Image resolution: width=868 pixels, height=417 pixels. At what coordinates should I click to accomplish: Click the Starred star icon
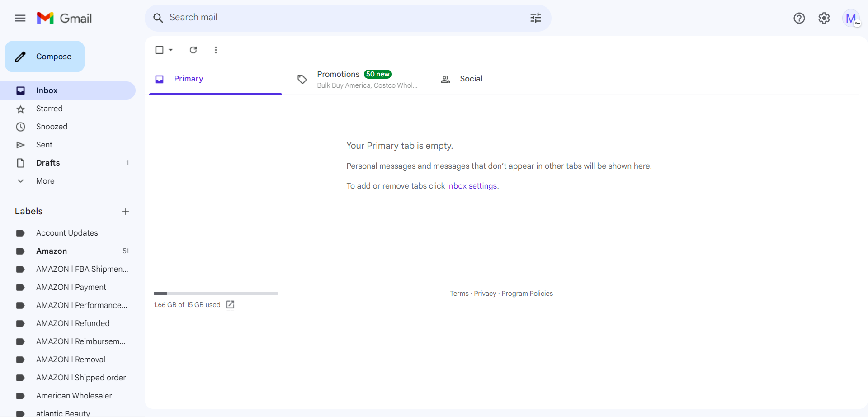click(x=20, y=109)
